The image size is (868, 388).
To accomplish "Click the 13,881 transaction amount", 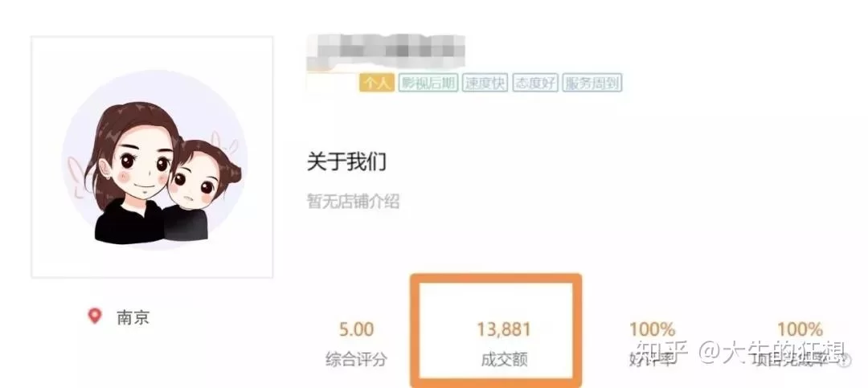I will click(504, 330).
